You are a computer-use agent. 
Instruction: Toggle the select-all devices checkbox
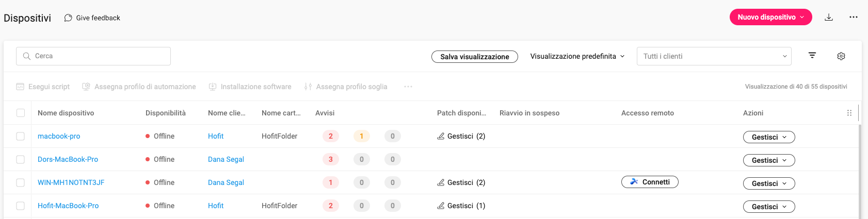21,113
